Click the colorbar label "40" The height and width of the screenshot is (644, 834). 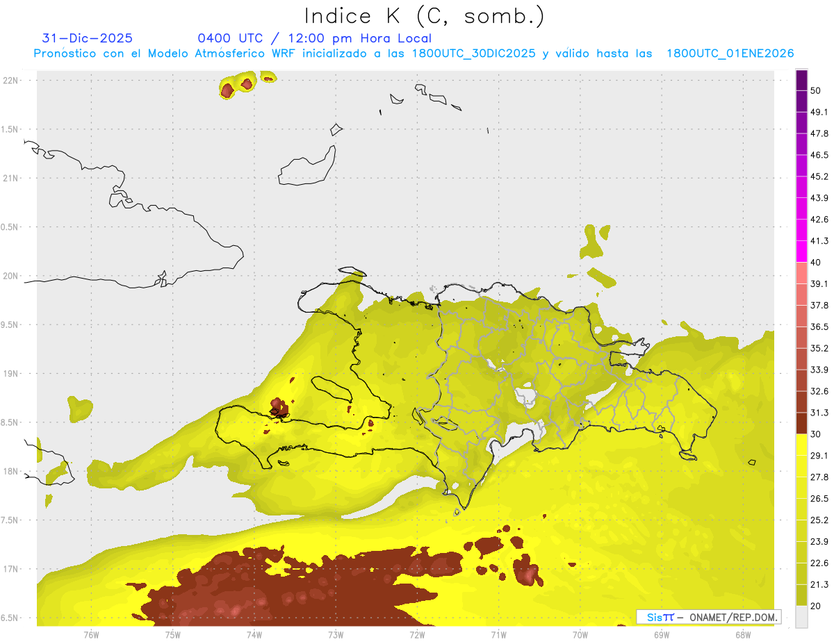pyautogui.click(x=817, y=263)
